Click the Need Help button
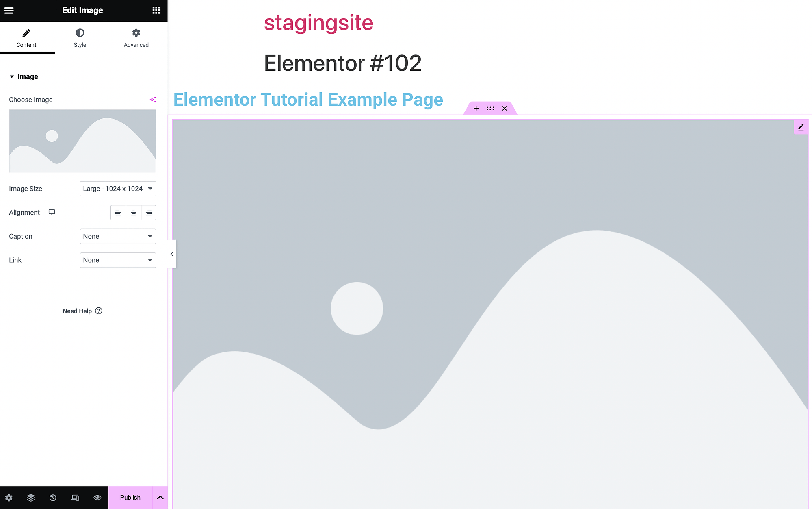812x509 pixels. pyautogui.click(x=82, y=311)
